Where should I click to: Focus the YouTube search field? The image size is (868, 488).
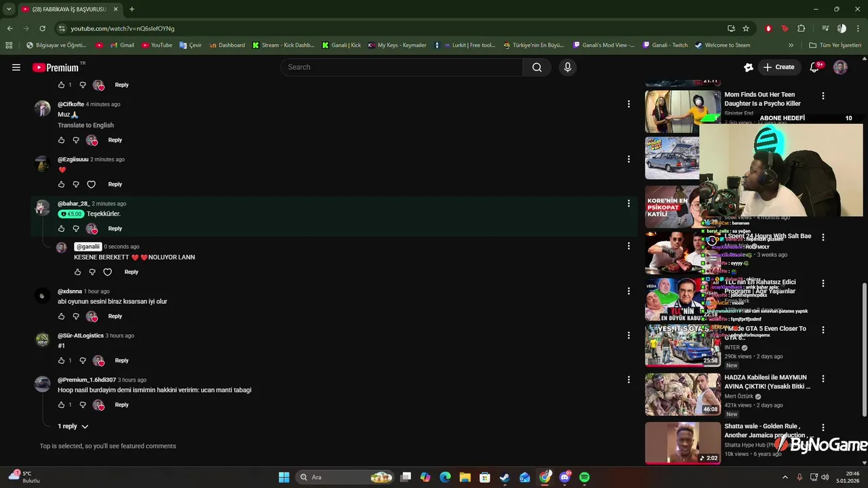point(401,67)
